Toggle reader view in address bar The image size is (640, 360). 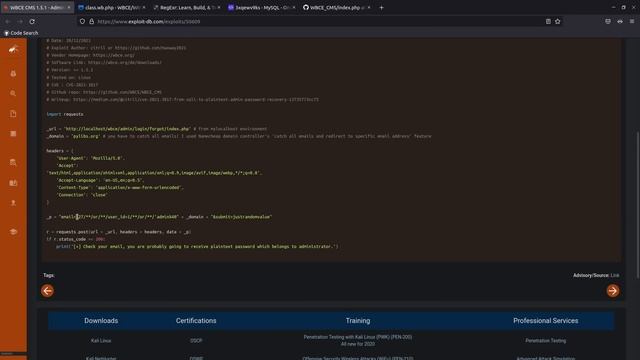click(548, 21)
